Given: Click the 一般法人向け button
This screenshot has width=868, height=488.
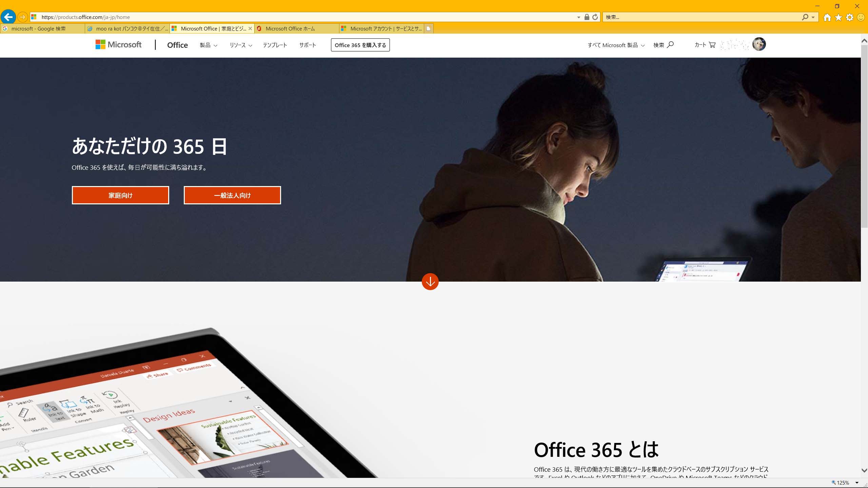Looking at the screenshot, I should click(232, 195).
